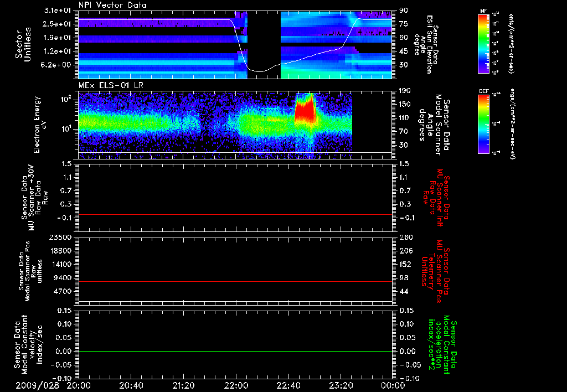
Task: Select the 10² electron energy tick
Action: pos(67,100)
